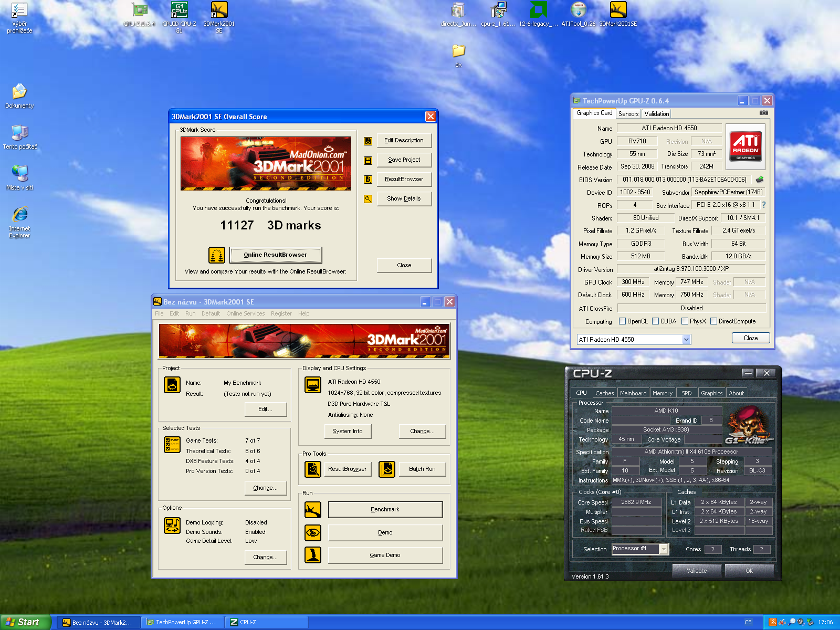Click the System Info button

pos(348,432)
